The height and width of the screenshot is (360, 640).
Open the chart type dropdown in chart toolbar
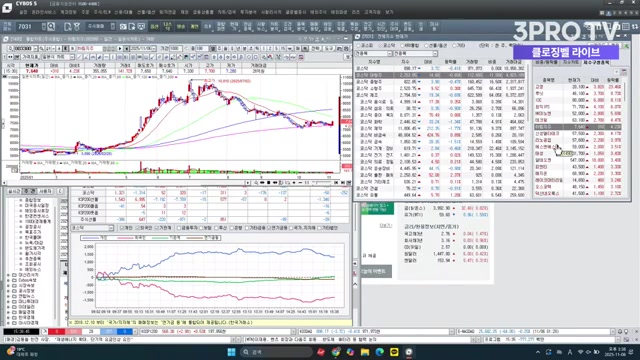(72, 57)
